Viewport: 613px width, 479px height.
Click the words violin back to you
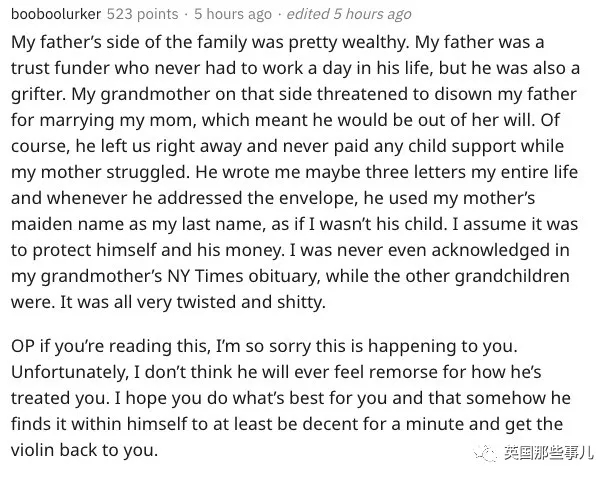[x=84, y=450]
